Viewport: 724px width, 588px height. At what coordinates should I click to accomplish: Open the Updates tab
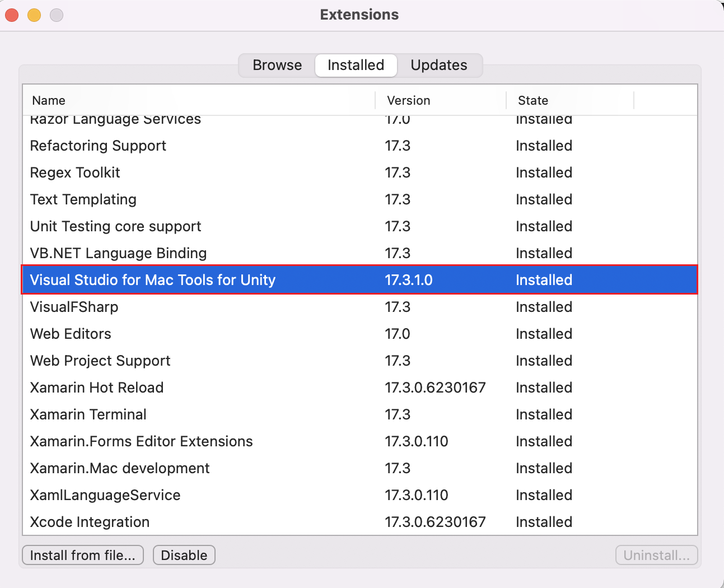pyautogui.click(x=438, y=65)
